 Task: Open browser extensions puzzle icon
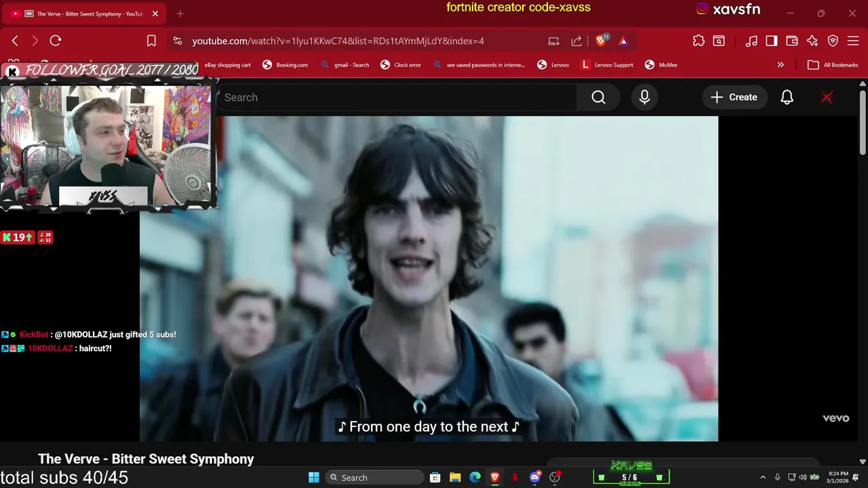[698, 41]
